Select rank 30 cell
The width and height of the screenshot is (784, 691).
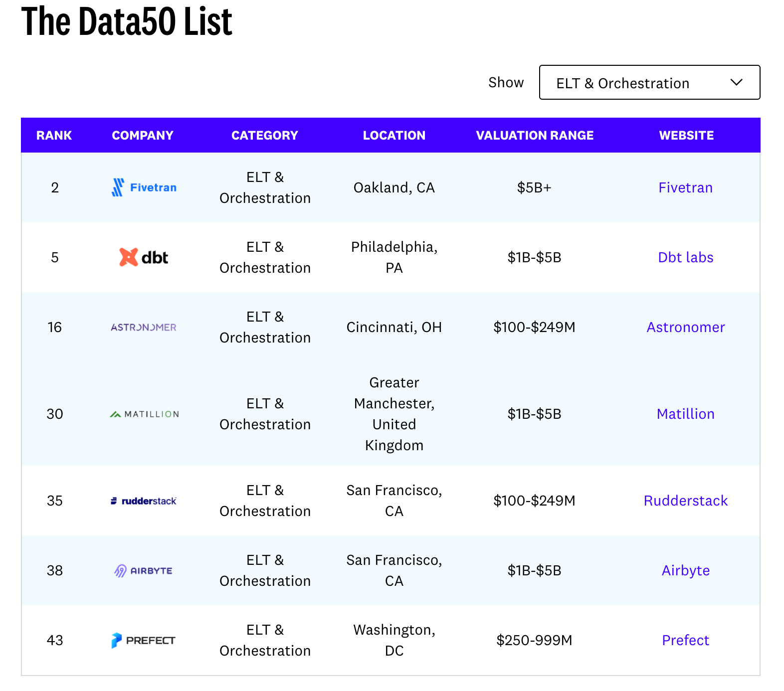(55, 414)
